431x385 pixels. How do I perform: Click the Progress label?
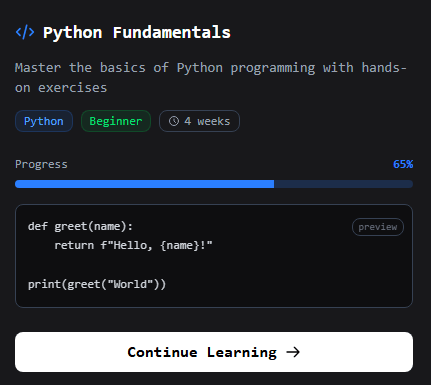tap(41, 164)
